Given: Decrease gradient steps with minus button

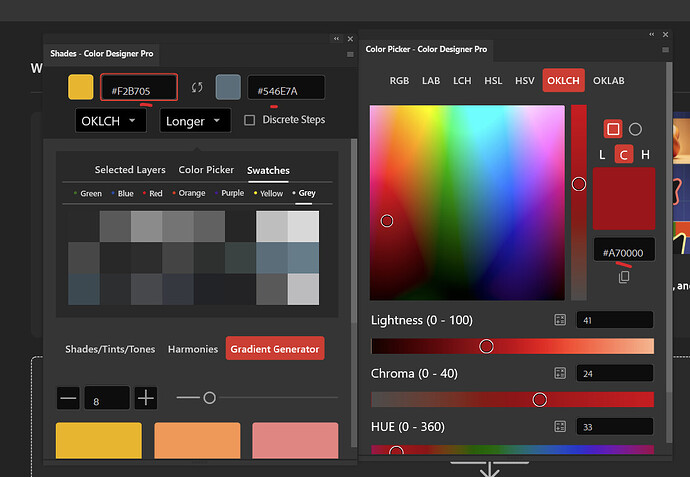Looking at the screenshot, I should 68,398.
